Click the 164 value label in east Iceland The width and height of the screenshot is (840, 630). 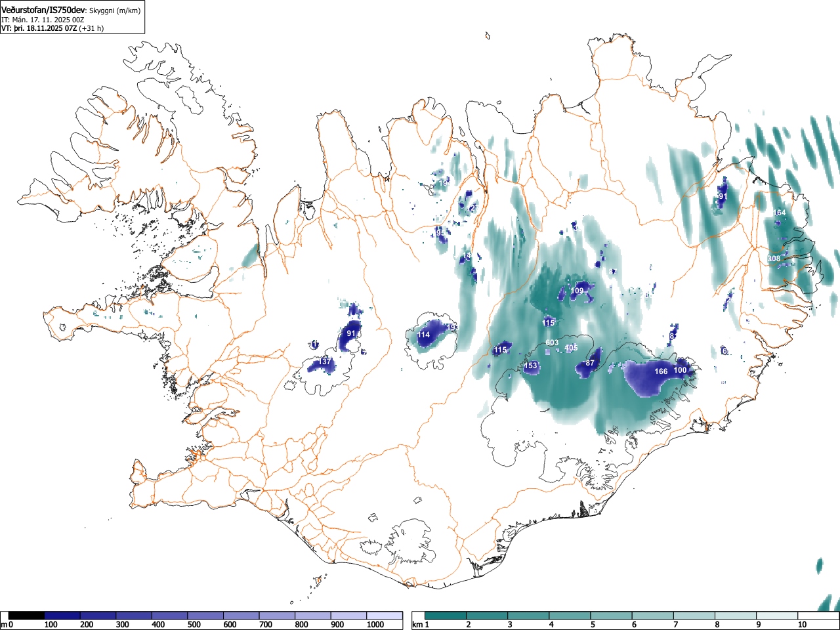780,213
